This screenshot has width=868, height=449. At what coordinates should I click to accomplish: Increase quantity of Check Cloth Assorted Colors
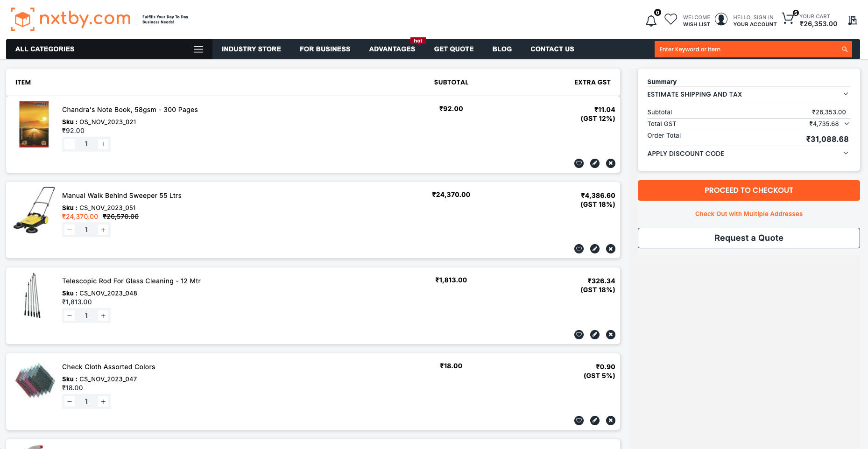tap(103, 402)
